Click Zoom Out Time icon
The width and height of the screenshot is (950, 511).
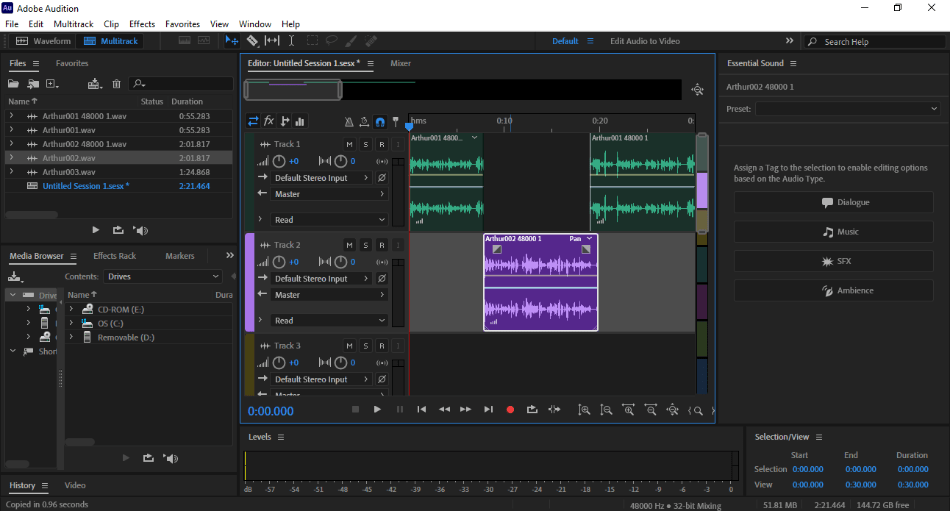click(651, 410)
